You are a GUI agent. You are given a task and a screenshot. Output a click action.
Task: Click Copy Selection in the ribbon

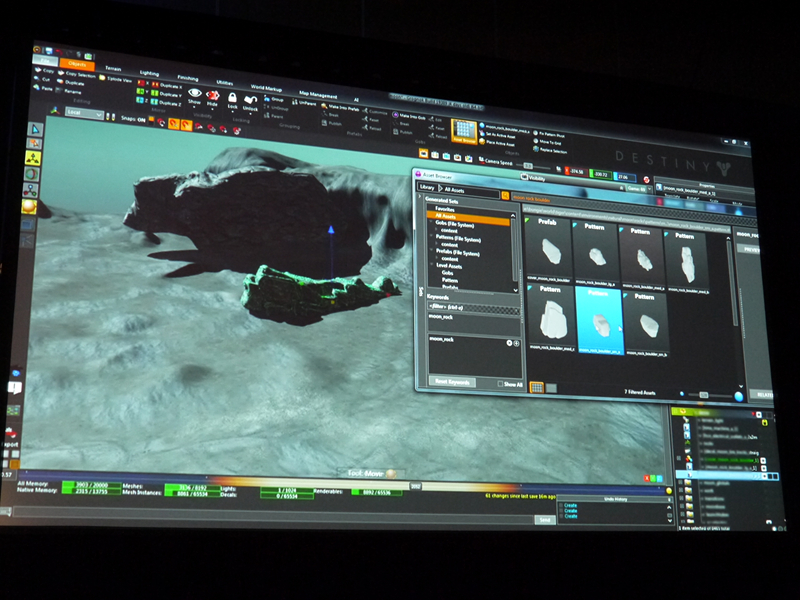pyautogui.click(x=77, y=74)
